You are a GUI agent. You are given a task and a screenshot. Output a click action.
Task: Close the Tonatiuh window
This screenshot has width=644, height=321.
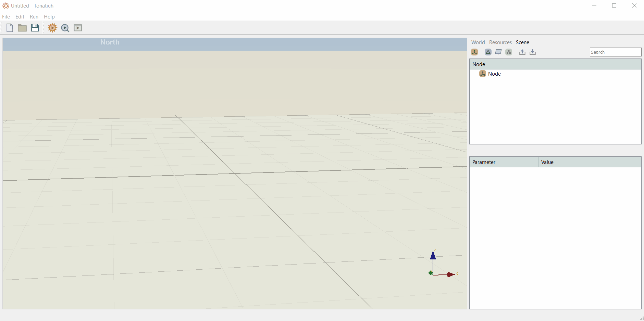634,5
